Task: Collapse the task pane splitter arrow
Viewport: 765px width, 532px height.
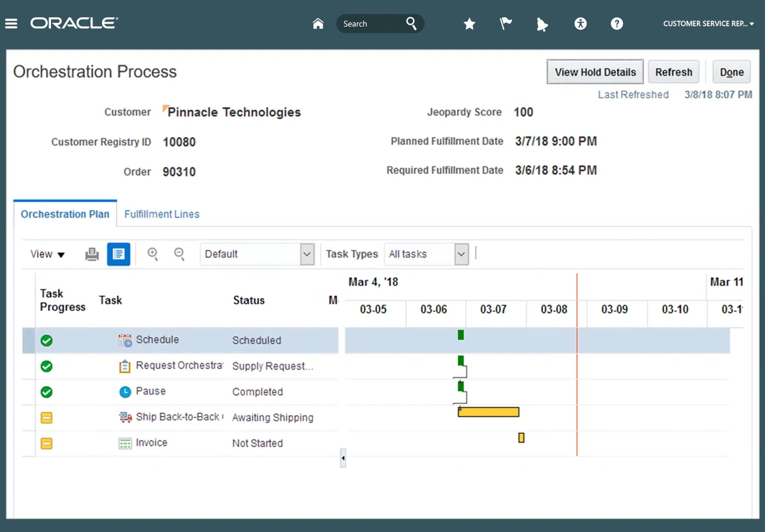Action: click(x=343, y=457)
